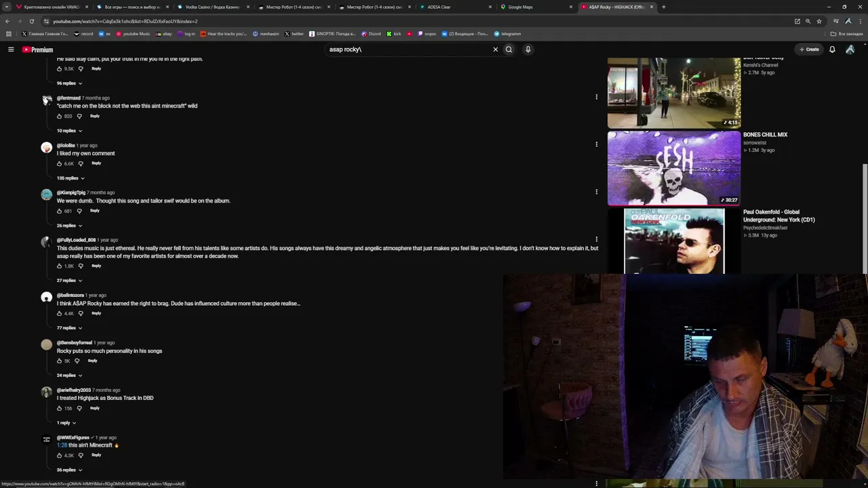Reply to the @balintozora comment
The height and width of the screenshot is (488, 868).
tap(96, 313)
